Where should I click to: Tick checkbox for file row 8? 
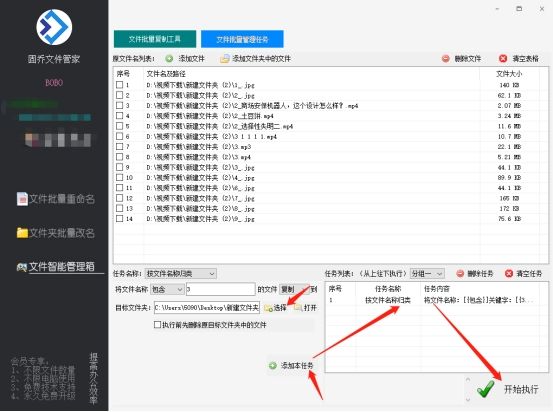[x=120, y=157]
